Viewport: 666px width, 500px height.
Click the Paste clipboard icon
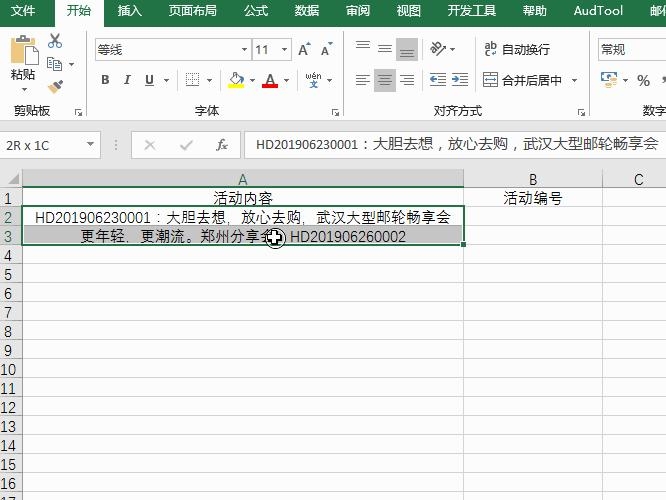click(24, 50)
